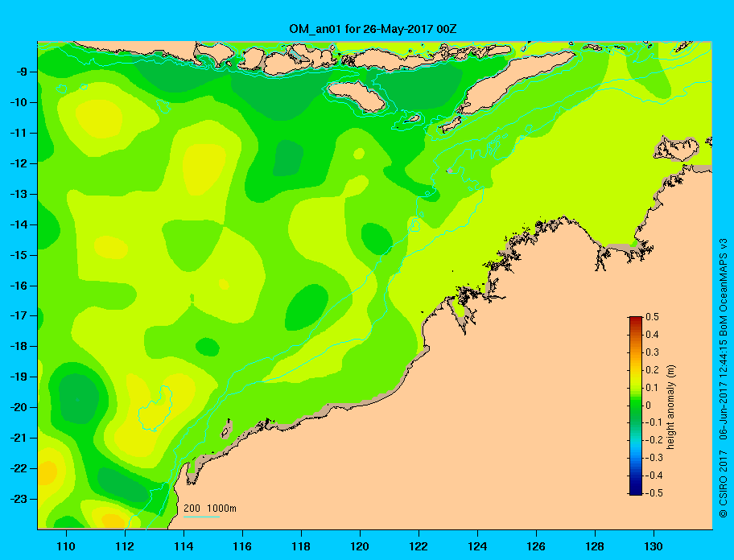Click longitude axis label 120
This screenshot has width=734, height=560.
[360, 546]
